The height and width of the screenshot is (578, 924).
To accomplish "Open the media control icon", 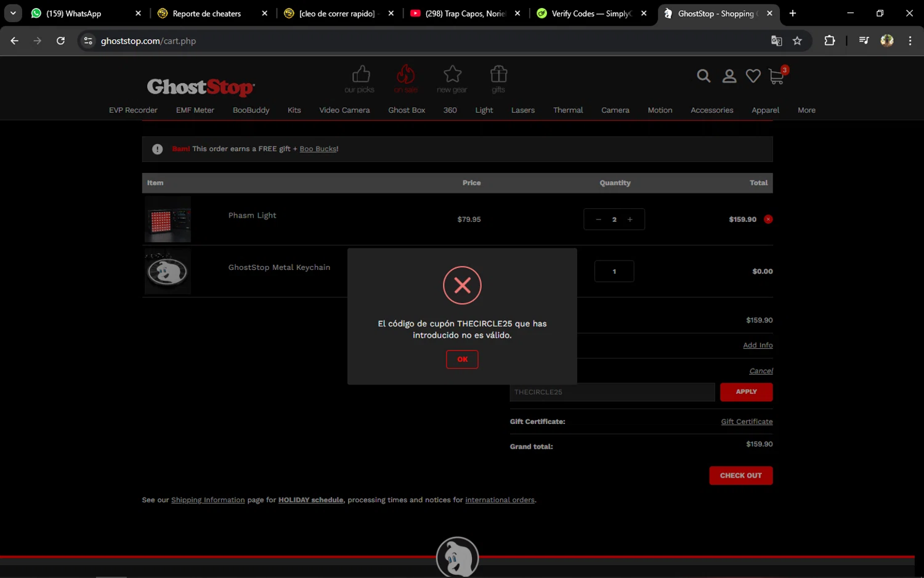I will 864,41.
